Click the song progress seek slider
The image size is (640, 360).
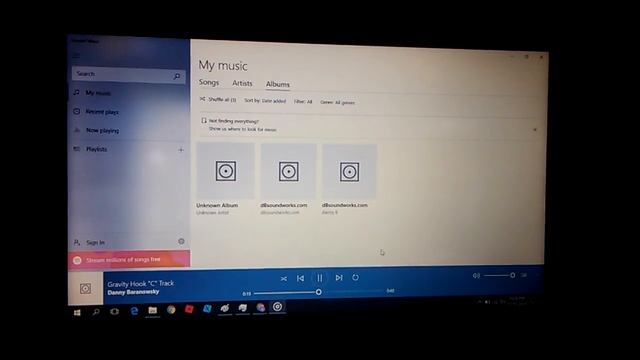point(318,292)
